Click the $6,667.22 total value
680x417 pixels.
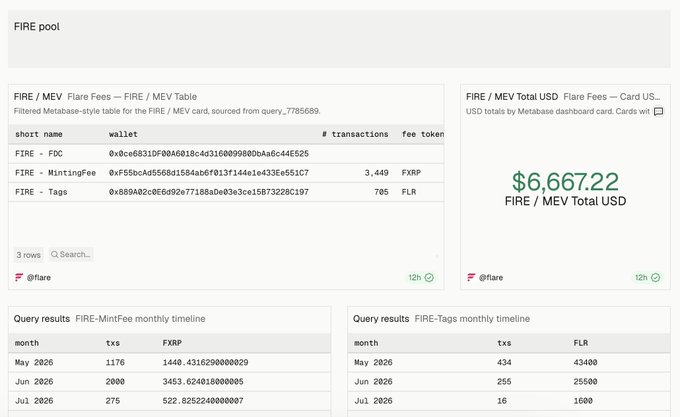point(565,182)
